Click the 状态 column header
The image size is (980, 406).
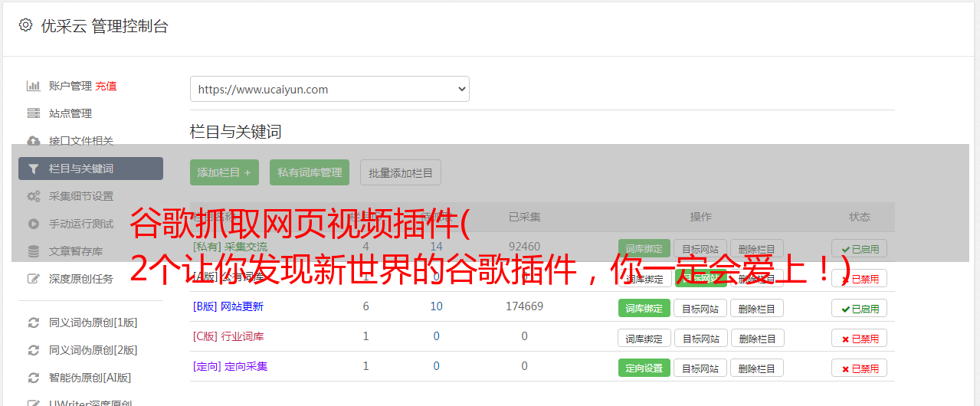(x=860, y=217)
